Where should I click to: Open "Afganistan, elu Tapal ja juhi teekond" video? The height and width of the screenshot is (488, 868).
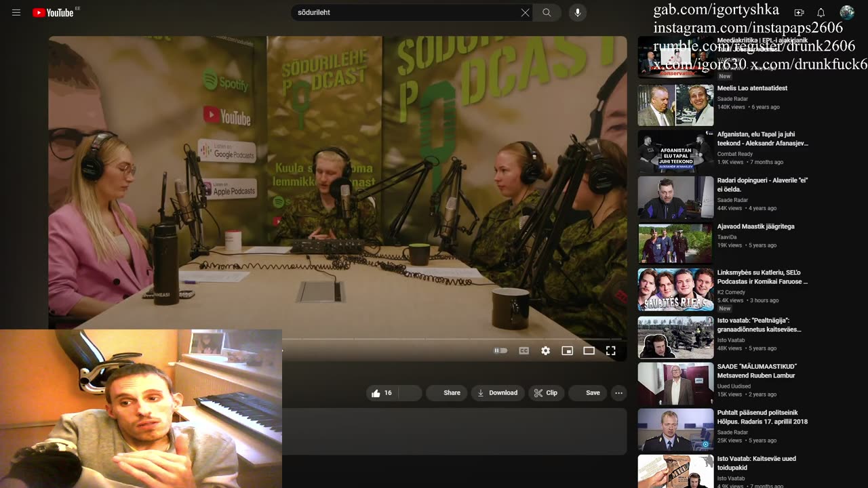tap(763, 138)
